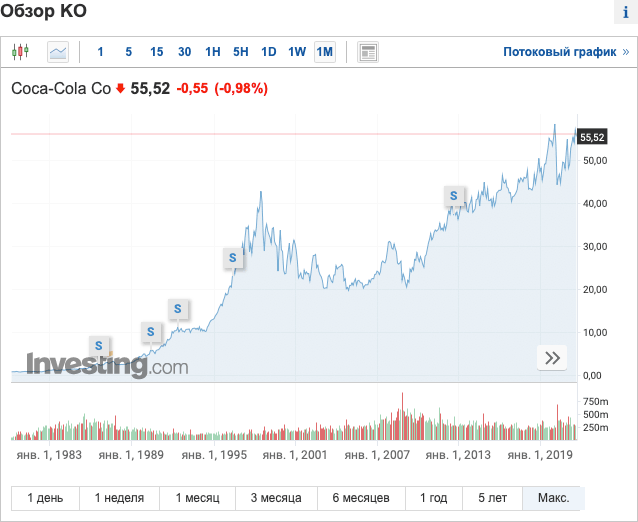The image size is (638, 522).
Task: Click the 55,52 current price label on axis
Action: [593, 137]
